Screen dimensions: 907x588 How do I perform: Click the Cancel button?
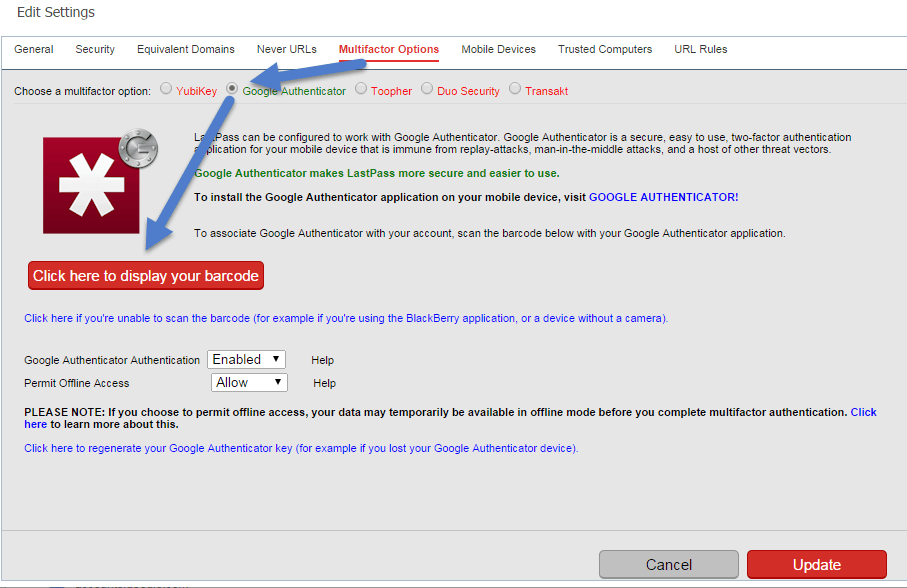point(668,564)
